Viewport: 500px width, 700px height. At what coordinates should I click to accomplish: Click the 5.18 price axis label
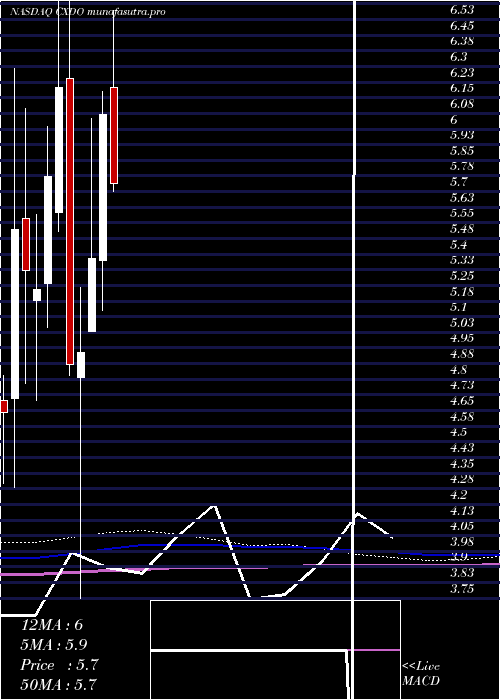462,291
